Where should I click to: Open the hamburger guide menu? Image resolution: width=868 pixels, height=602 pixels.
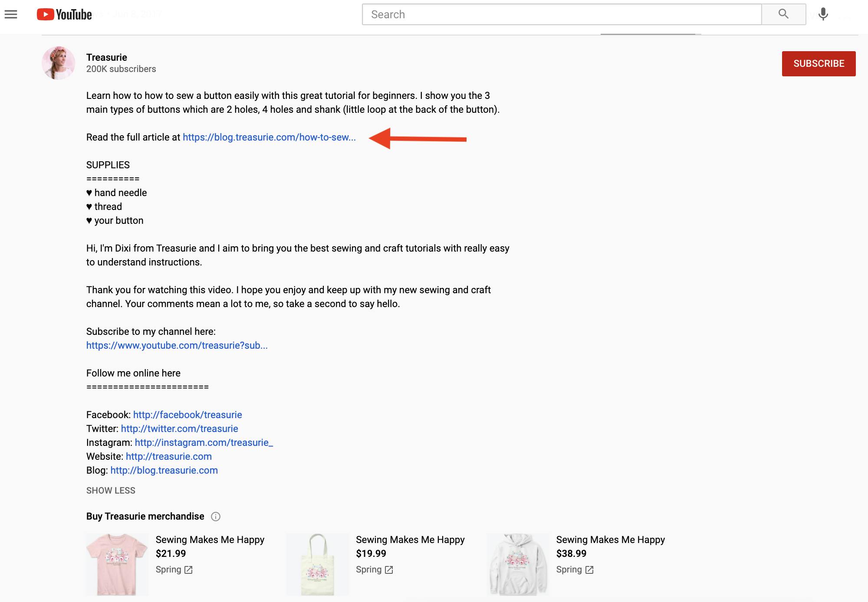click(11, 14)
